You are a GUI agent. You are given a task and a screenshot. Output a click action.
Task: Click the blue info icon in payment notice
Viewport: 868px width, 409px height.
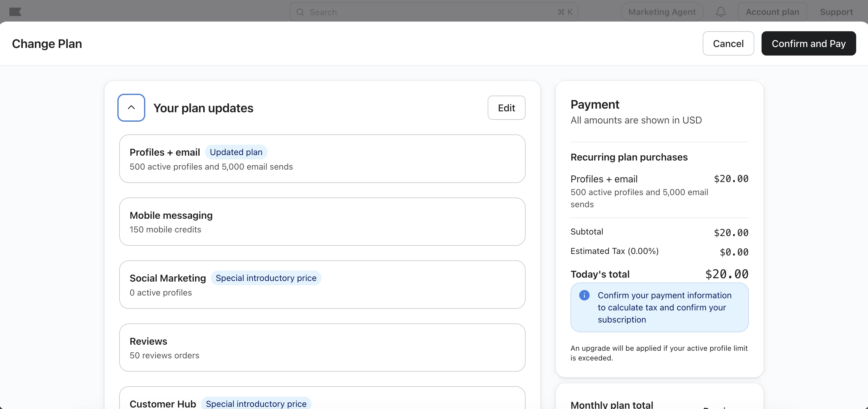(584, 295)
